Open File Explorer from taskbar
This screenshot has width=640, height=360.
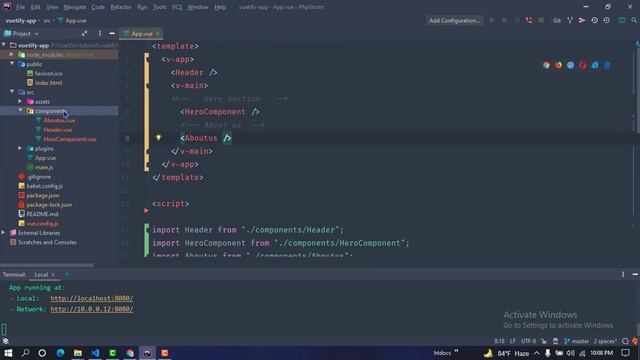pos(78,353)
